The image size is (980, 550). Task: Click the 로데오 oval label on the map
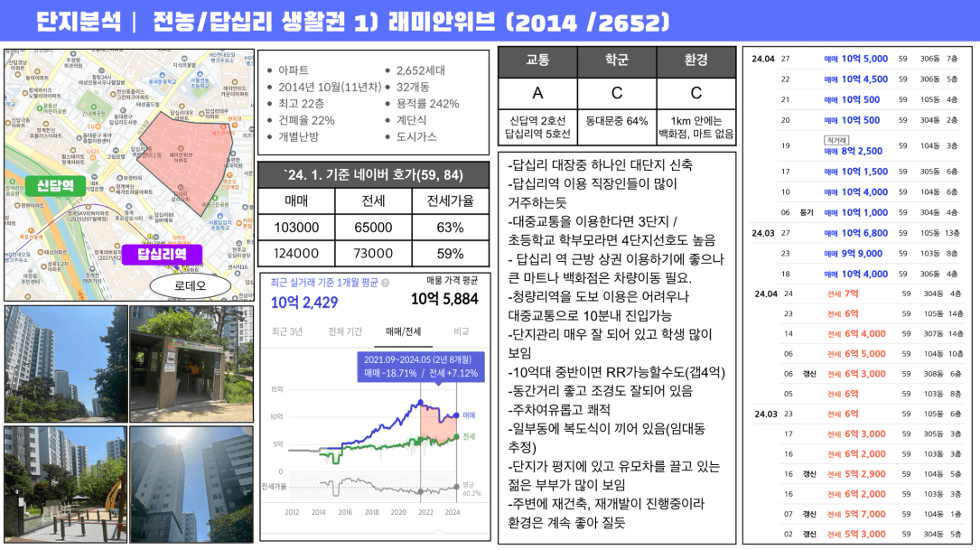(190, 286)
